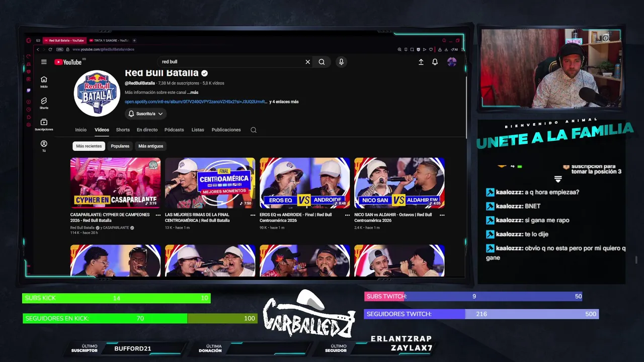Click chat message 'si gana me rapo'
Screen dimensions: 644x362
(x=547, y=220)
